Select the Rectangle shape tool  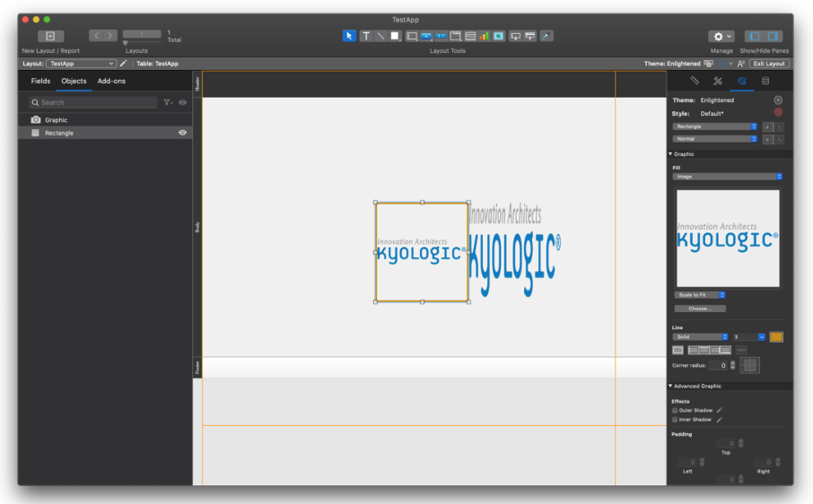pos(395,36)
